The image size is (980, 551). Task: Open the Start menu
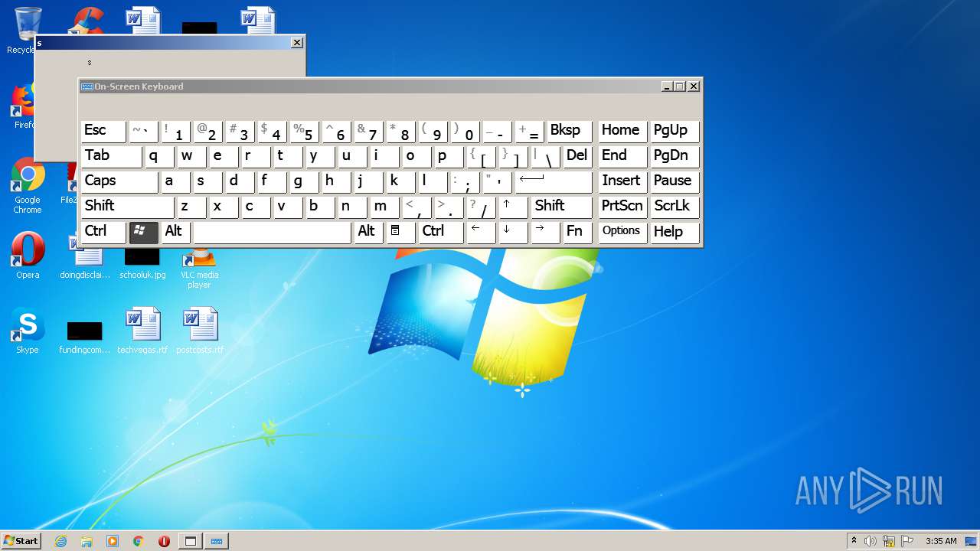pos(21,541)
